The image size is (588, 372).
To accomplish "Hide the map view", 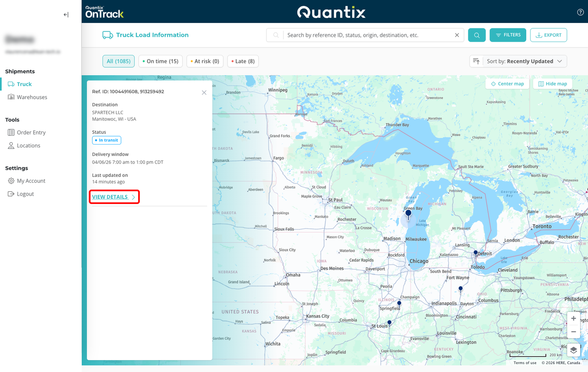I will coord(552,84).
